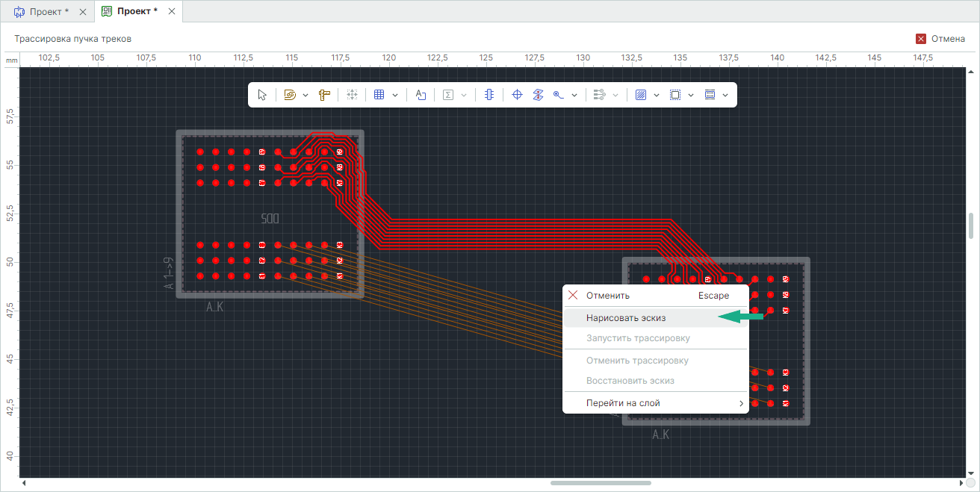Click the component placement chip icon
The image size is (980, 492).
point(489,95)
